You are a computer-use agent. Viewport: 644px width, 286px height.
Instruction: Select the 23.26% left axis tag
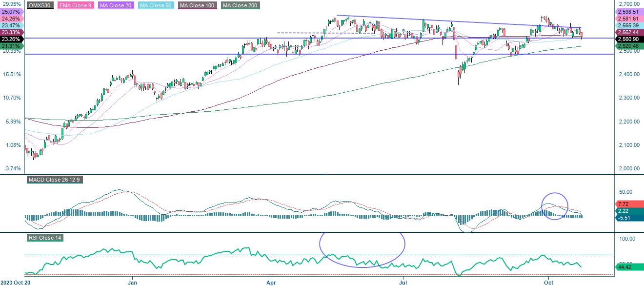[x=12, y=39]
